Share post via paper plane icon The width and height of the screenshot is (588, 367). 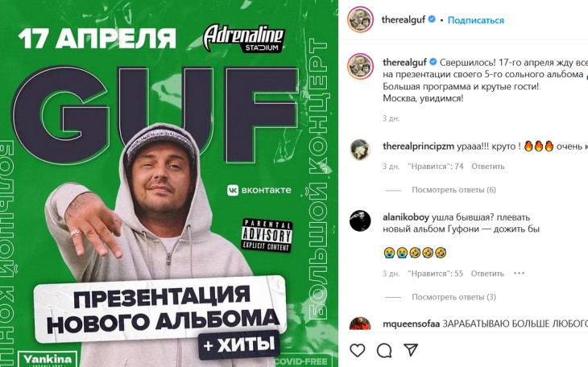point(411,350)
